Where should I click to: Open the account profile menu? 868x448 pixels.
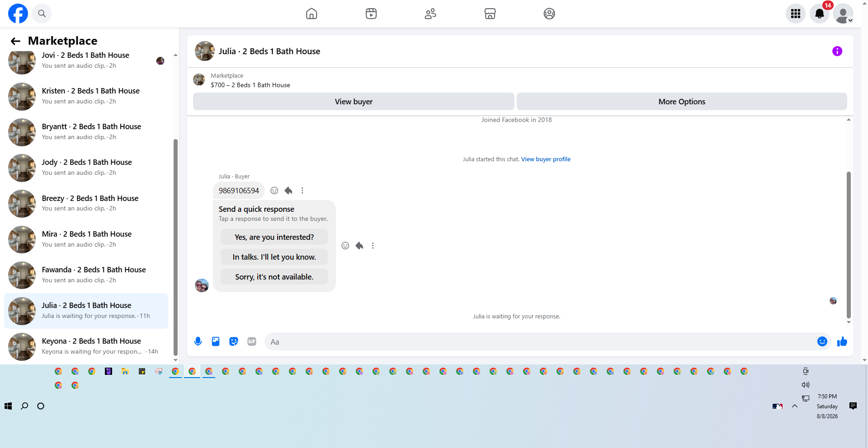[843, 14]
